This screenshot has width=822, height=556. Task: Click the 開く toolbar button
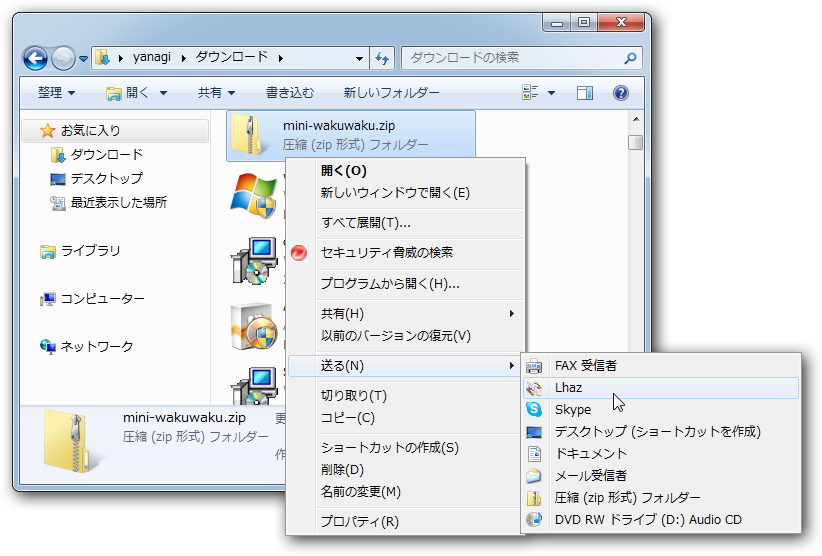pos(128,93)
